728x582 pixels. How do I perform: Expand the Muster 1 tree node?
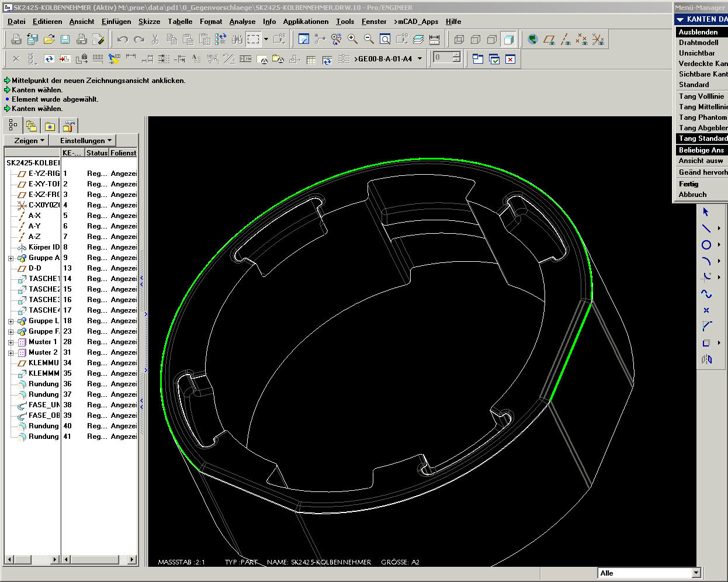11,342
